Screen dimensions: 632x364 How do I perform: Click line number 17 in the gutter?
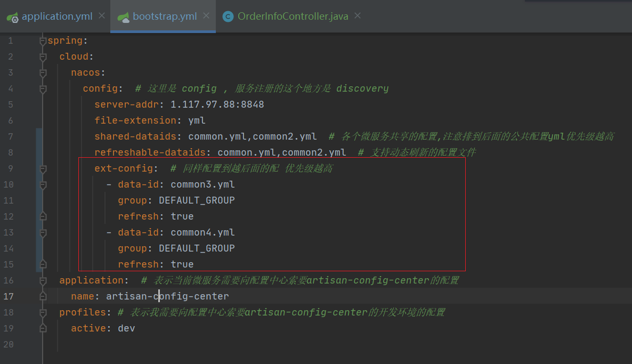9,296
